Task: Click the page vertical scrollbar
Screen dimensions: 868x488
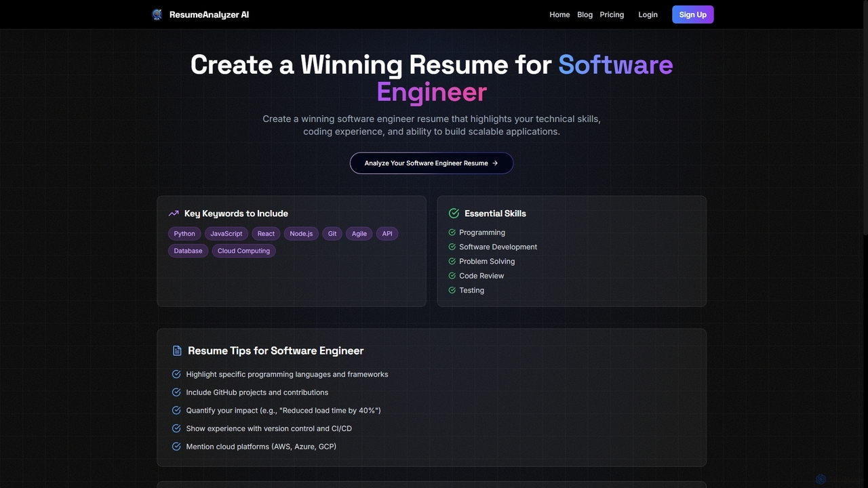Action: [865, 119]
